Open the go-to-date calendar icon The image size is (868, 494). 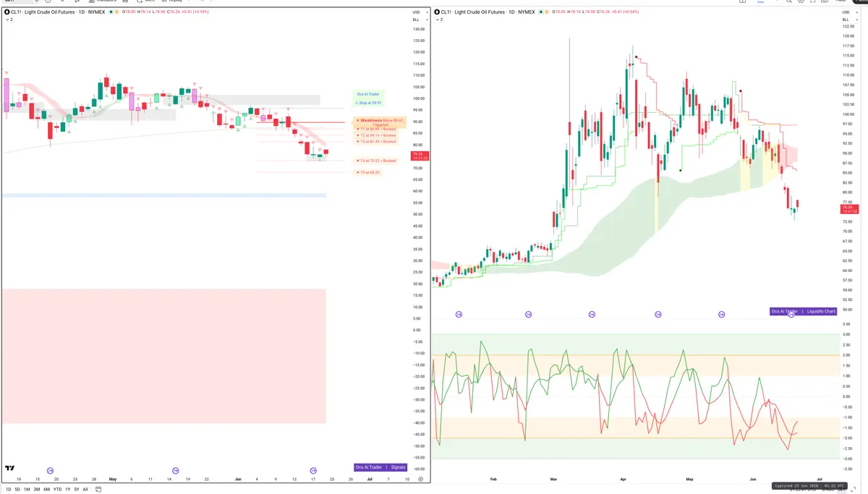[x=98, y=490]
